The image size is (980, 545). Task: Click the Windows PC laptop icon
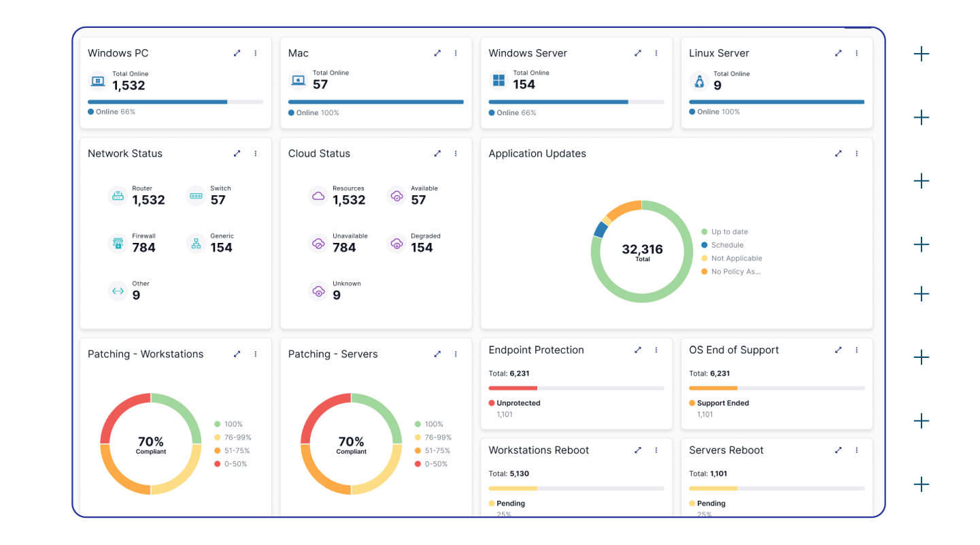point(98,81)
